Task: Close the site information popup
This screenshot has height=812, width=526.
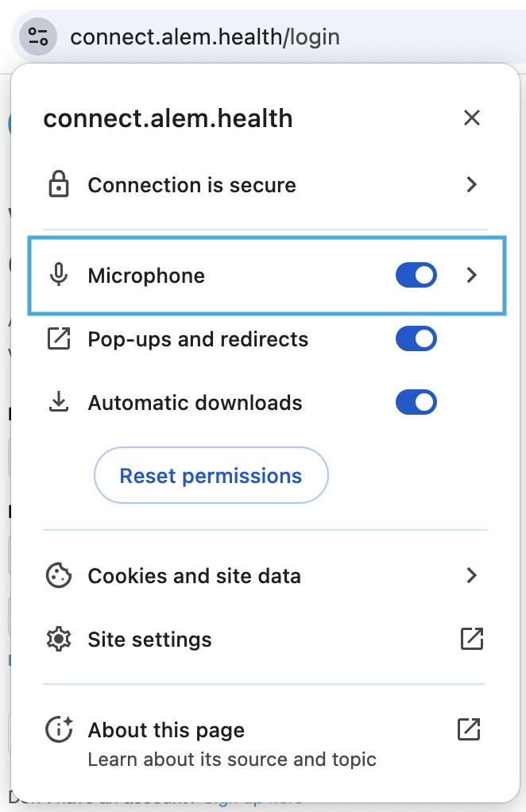Action: pyautogui.click(x=472, y=118)
